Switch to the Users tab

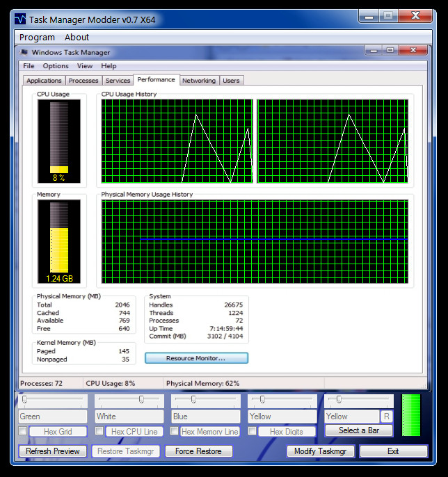click(231, 81)
